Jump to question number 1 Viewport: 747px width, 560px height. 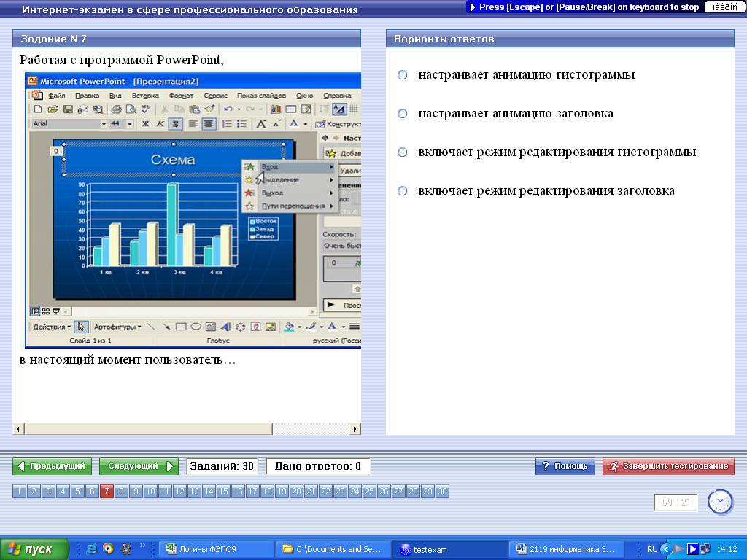tap(19, 491)
